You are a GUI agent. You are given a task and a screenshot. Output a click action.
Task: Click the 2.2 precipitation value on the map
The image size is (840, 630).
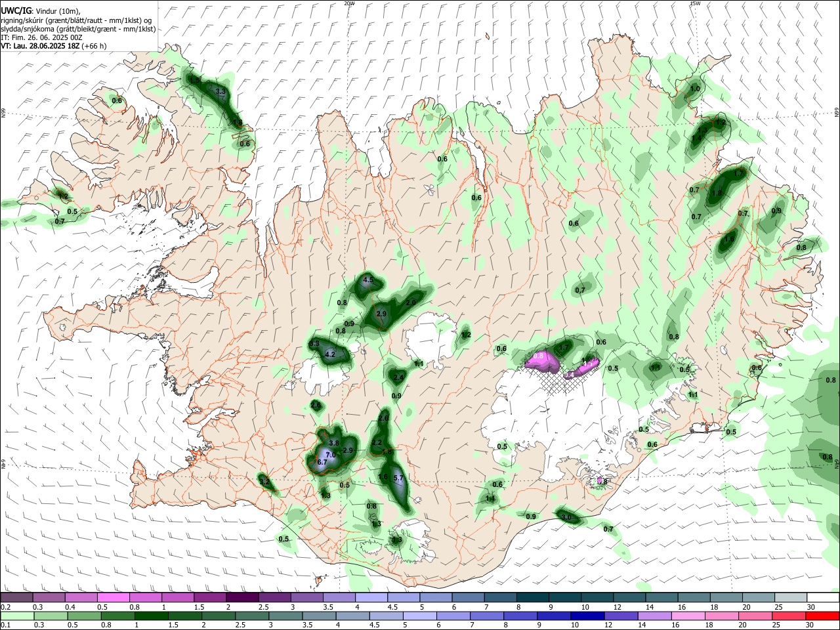point(377,443)
